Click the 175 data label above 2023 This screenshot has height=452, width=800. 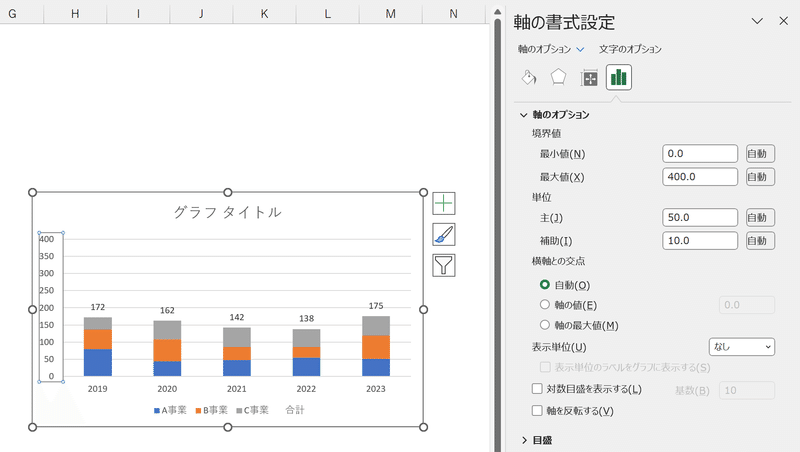(x=376, y=306)
